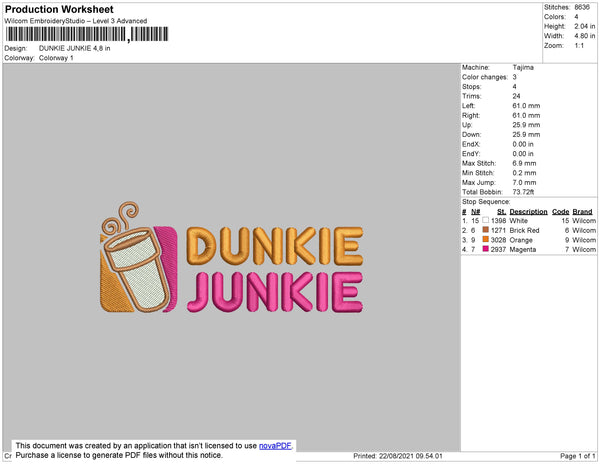Click the Orange thread color swatch
The image size is (600, 464).
(x=486, y=239)
